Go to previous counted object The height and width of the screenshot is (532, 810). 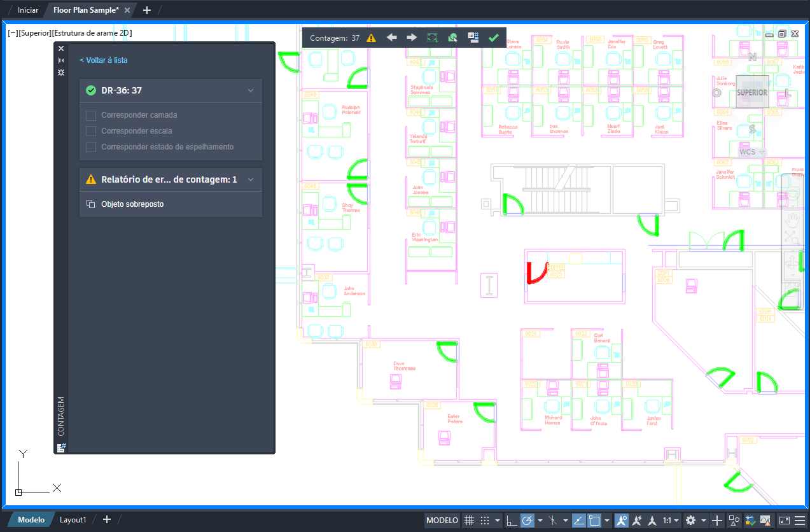(391, 38)
